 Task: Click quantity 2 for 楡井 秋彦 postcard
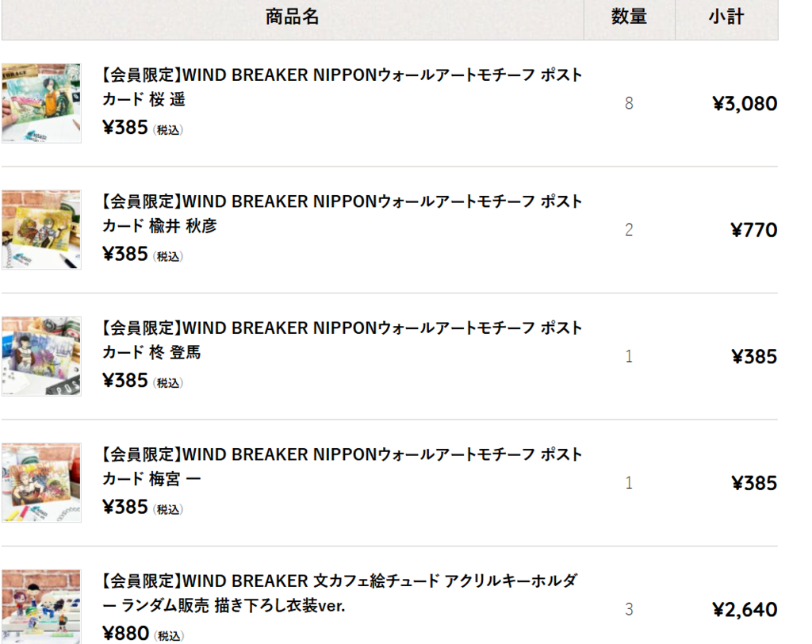coord(629,229)
